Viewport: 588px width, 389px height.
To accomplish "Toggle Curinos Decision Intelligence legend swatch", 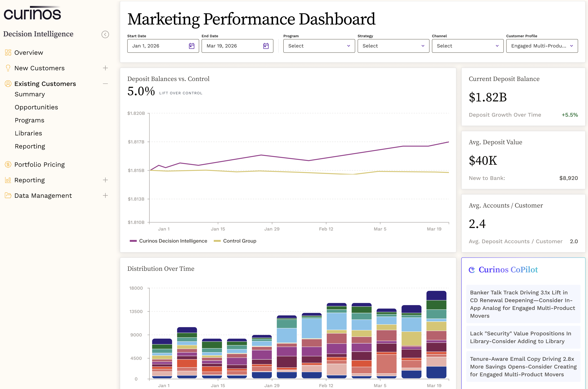I will point(133,241).
